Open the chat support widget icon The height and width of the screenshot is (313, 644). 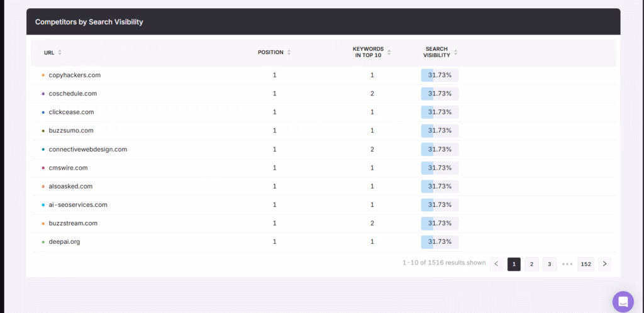(623, 301)
